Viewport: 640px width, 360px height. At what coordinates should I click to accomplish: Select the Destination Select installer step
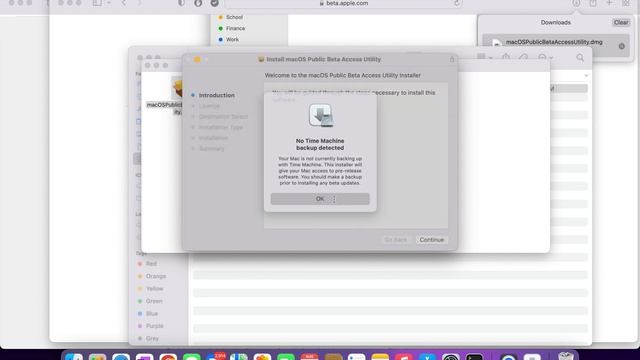(x=223, y=116)
